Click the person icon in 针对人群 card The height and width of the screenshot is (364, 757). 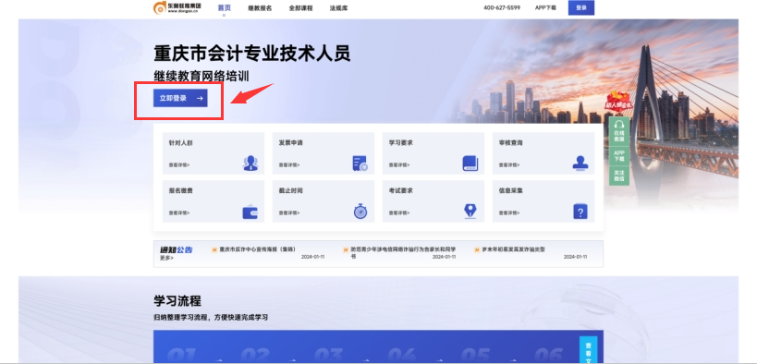coord(250,163)
